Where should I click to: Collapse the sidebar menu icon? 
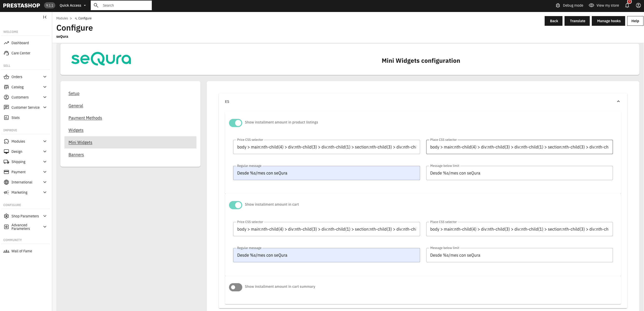click(x=45, y=17)
